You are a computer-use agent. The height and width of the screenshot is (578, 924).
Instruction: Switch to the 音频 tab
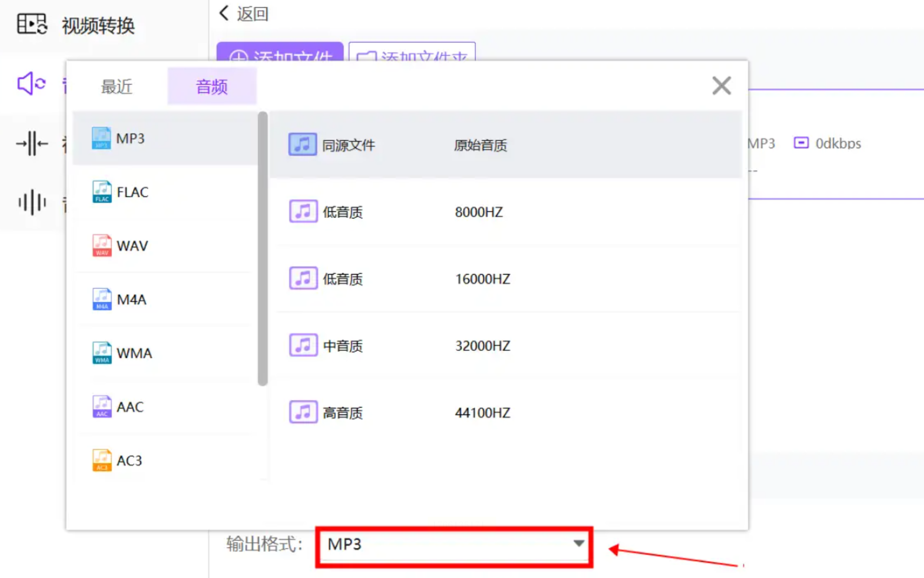point(212,87)
